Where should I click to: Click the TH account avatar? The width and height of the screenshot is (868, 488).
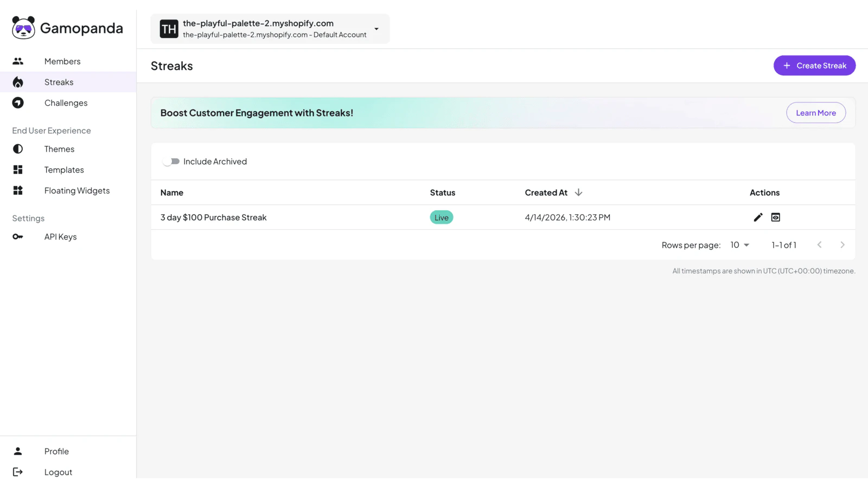click(x=169, y=29)
